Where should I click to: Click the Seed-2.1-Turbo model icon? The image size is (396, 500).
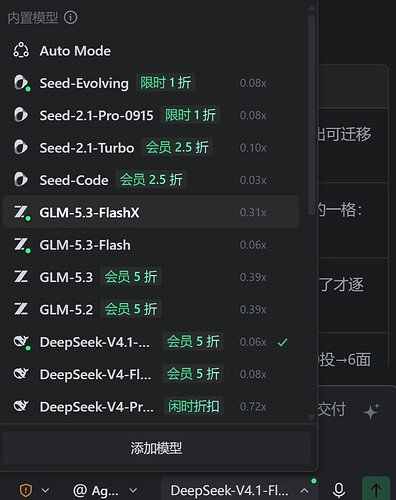click(21, 148)
